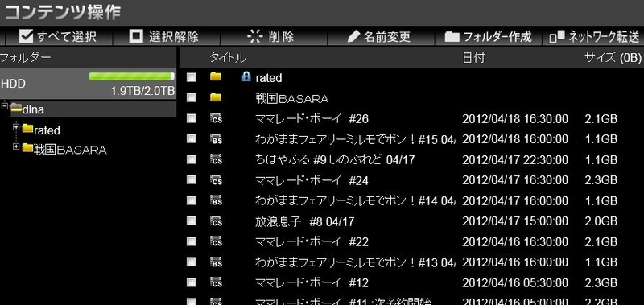Open the rated folder title in list
This screenshot has width=644, height=305.
pyautogui.click(x=269, y=78)
